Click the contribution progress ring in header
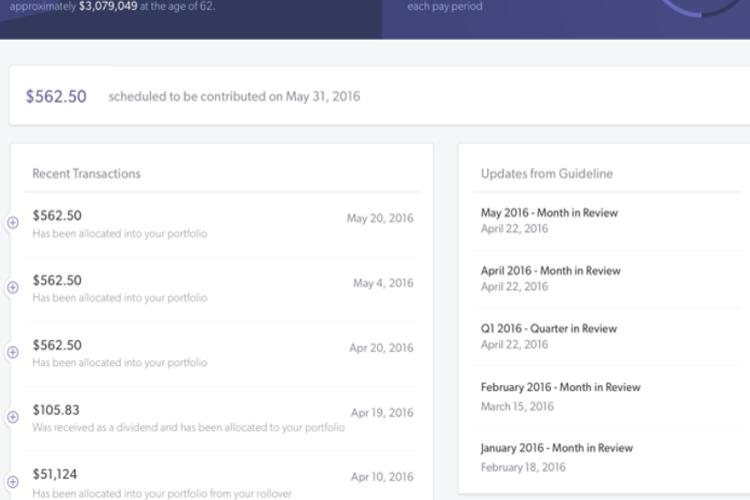Image resolution: width=750 pixels, height=500 pixels. [x=702, y=7]
